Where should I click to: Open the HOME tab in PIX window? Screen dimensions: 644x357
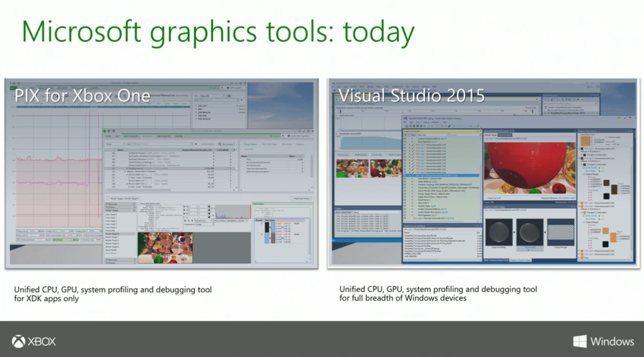[108, 136]
